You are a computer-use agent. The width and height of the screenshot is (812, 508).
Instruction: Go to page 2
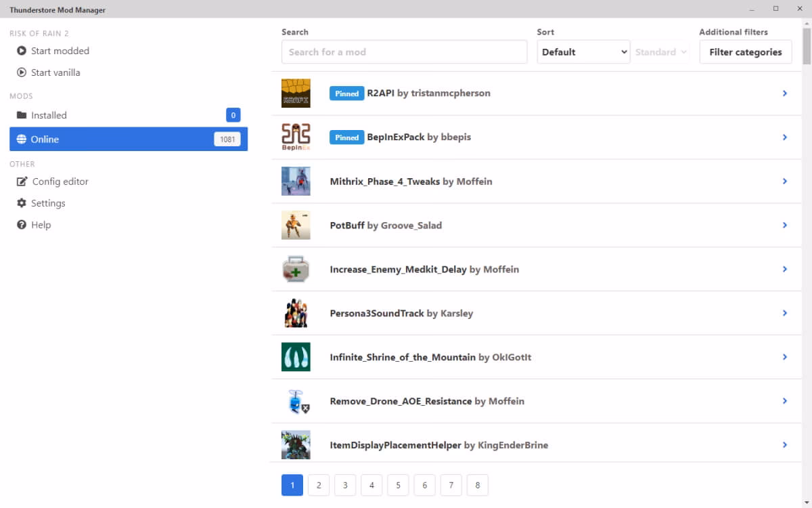319,485
